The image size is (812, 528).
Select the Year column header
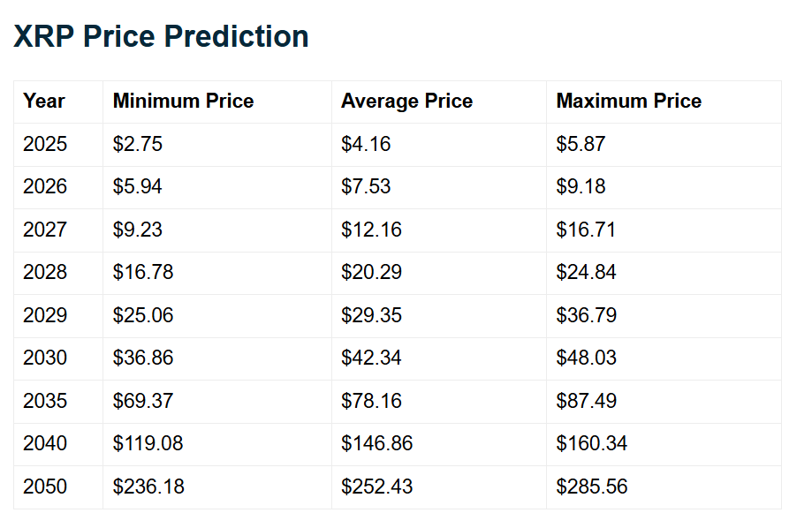pos(44,102)
